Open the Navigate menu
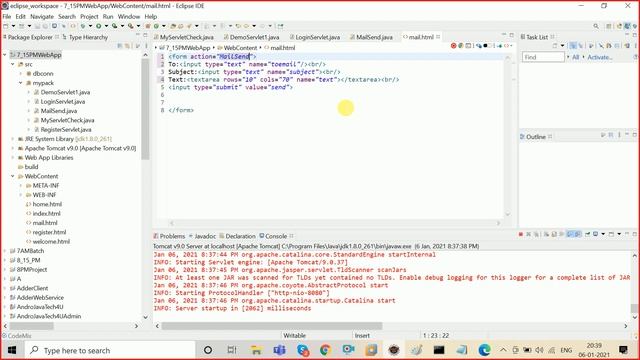 pos(42,16)
